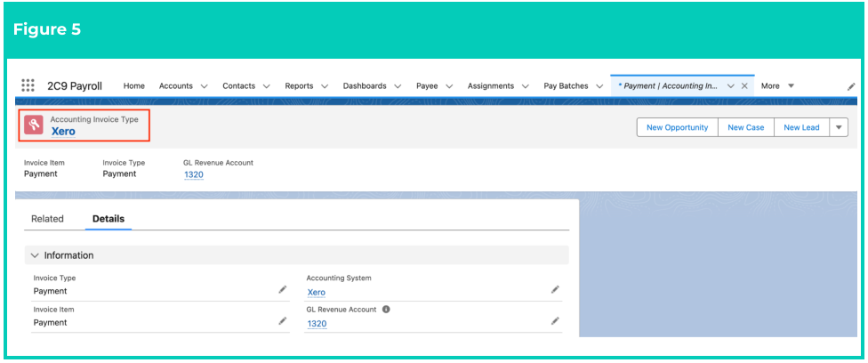Click the Invoice Item Payment value in Information

50,323
